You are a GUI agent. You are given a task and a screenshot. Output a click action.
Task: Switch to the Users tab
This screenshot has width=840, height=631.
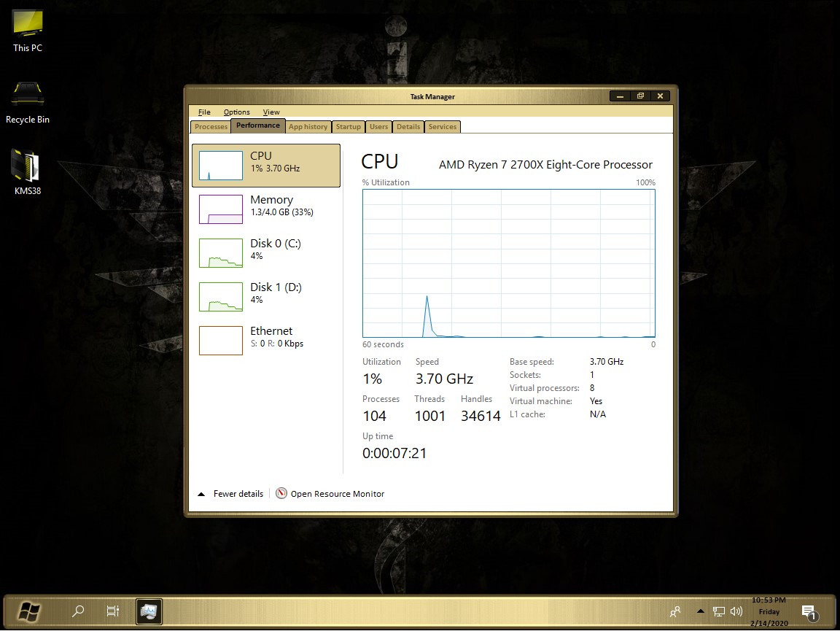point(378,126)
